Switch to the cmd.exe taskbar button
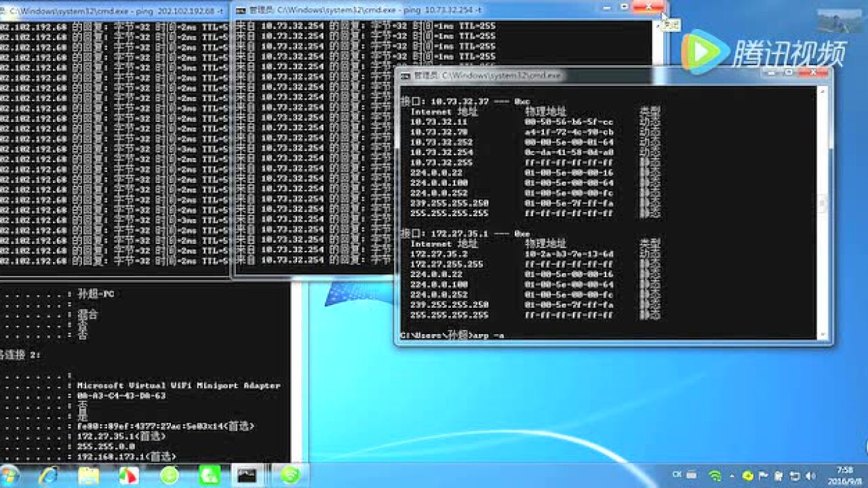This screenshot has height=488, width=868. point(248,475)
